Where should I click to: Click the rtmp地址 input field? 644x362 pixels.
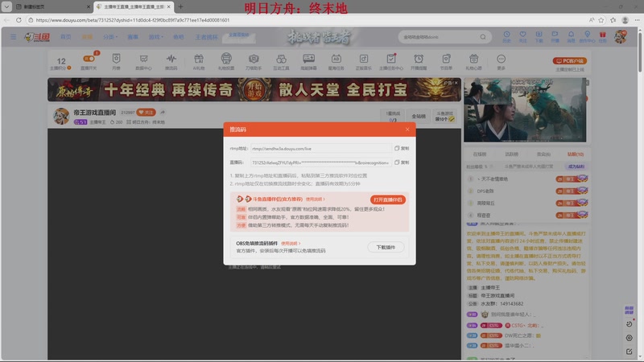320,149
